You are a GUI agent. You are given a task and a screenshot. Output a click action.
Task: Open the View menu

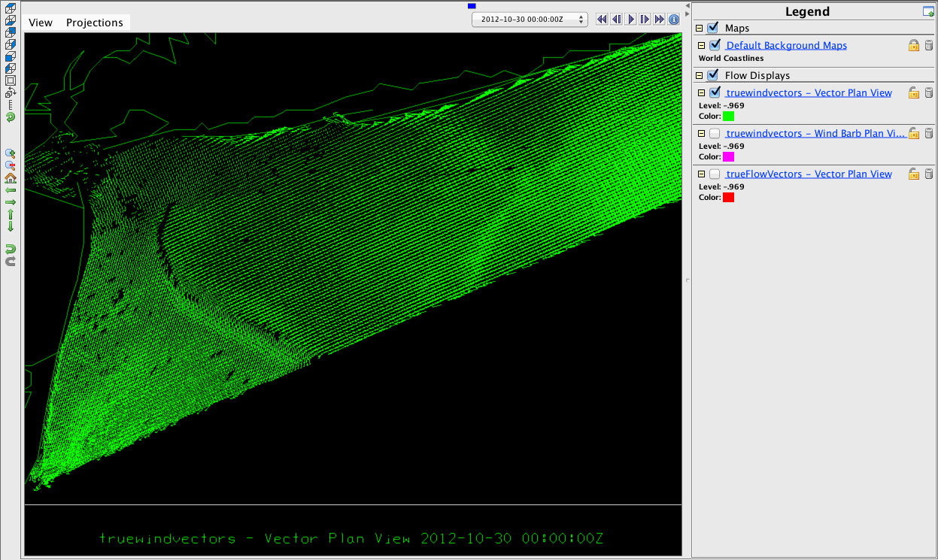pyautogui.click(x=41, y=23)
